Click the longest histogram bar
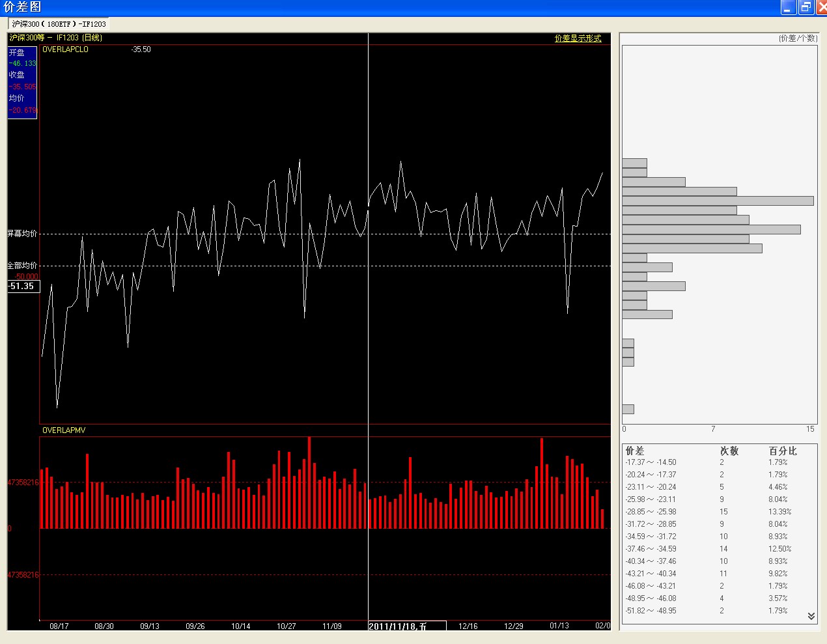Screen dimensions: 827x644 click(x=718, y=201)
